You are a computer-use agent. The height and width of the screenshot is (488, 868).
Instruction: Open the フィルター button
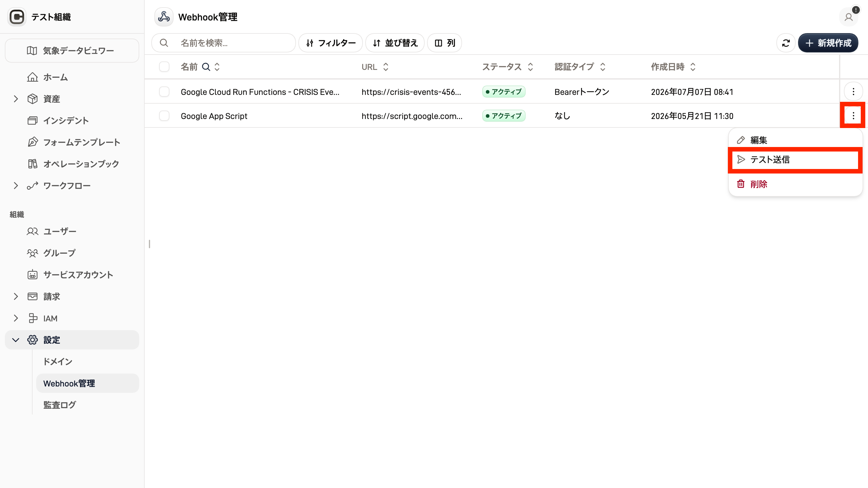coord(331,43)
